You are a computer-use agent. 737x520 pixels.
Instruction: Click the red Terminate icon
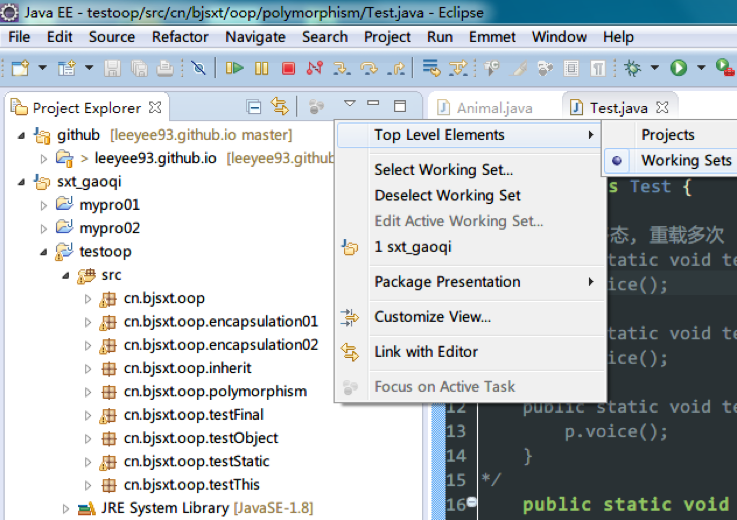click(288, 69)
